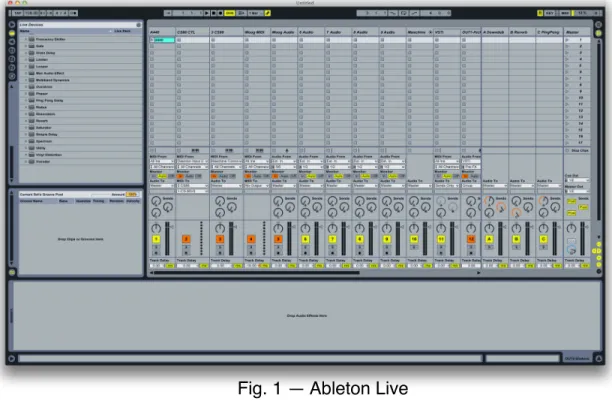Toggle the KEY map mode switch

(x=550, y=13)
